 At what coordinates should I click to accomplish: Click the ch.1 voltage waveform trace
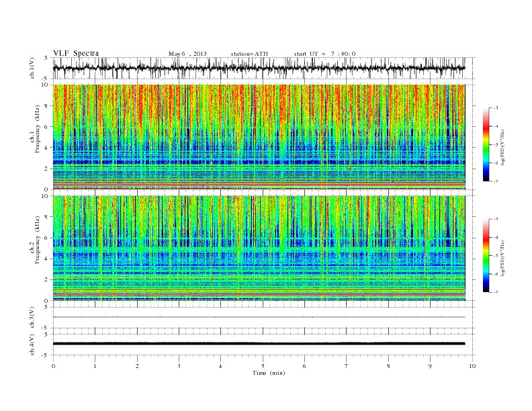[x=259, y=68]
